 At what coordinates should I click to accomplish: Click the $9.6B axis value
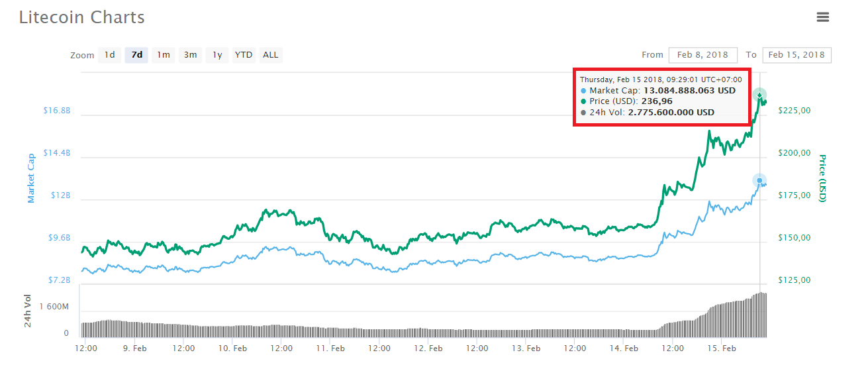[59, 238]
